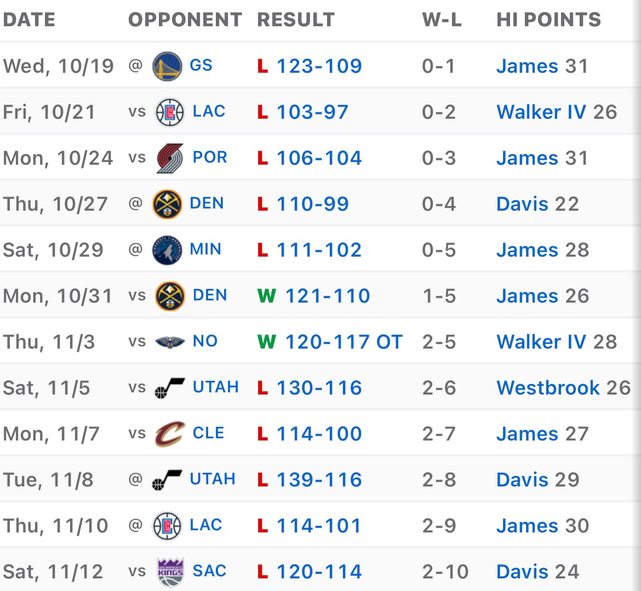
Task: Go to the MIN team page
Action: pos(206,250)
